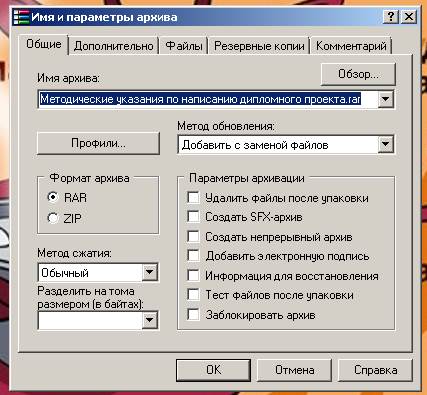Viewport: 427px width, 395px height.
Task: Expand the volume size dropdown
Action: [150, 320]
